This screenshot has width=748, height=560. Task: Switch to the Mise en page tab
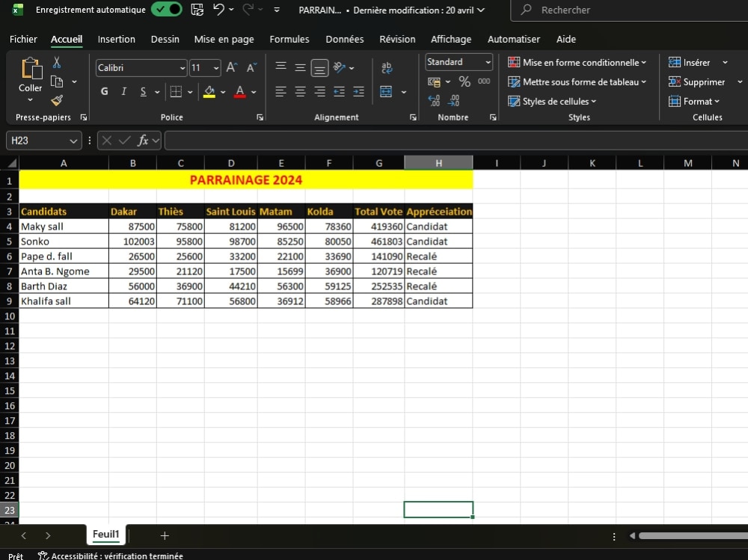[224, 39]
